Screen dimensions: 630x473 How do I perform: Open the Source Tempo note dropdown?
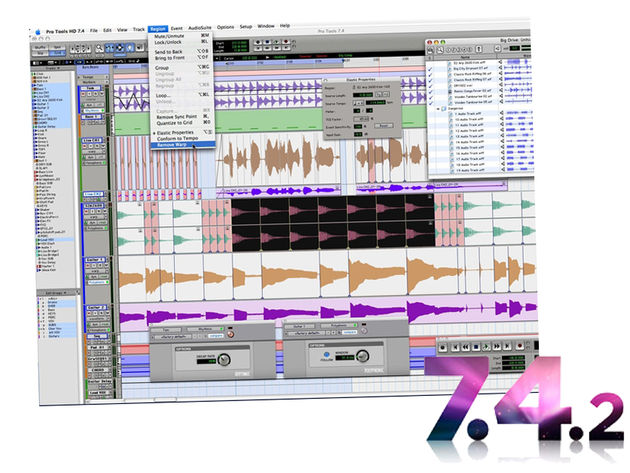[x=358, y=103]
